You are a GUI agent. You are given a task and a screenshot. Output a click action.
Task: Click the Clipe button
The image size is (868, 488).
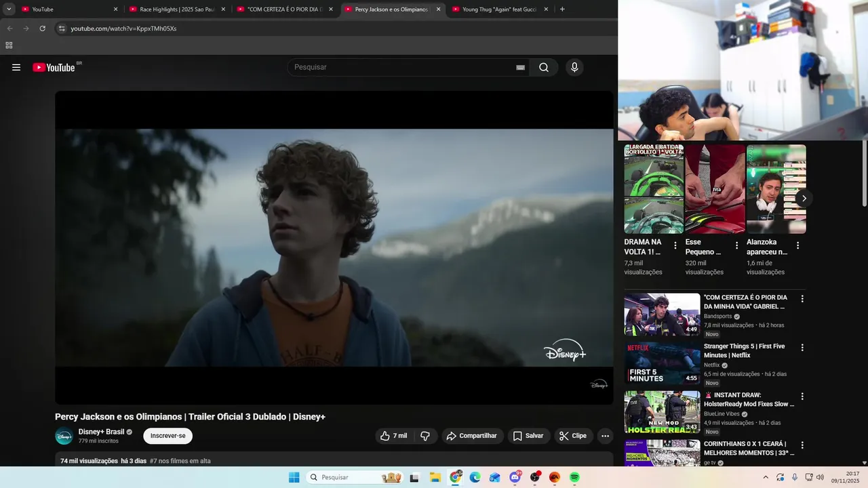click(574, 436)
